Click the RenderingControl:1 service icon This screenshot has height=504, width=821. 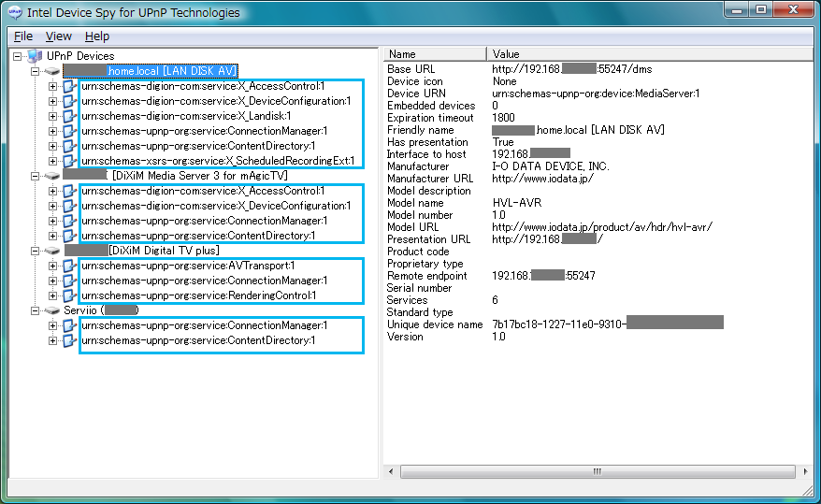pos(69,295)
